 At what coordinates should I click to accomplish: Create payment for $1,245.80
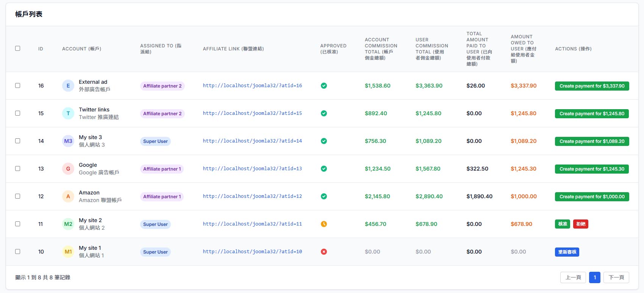pos(592,114)
